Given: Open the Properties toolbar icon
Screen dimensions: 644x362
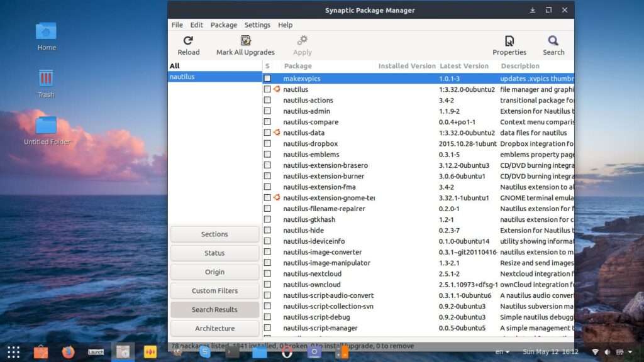Looking at the screenshot, I should click(x=509, y=41).
